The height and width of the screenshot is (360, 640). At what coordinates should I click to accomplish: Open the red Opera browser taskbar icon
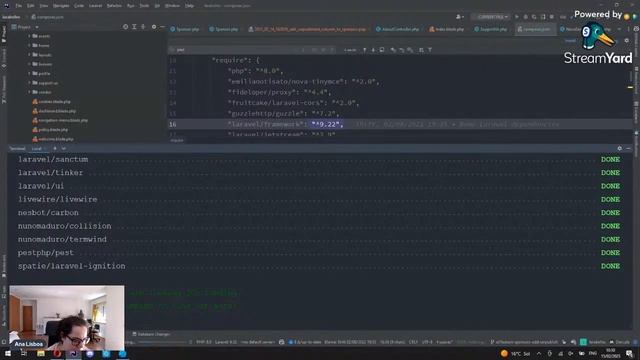pyautogui.click(x=57, y=353)
